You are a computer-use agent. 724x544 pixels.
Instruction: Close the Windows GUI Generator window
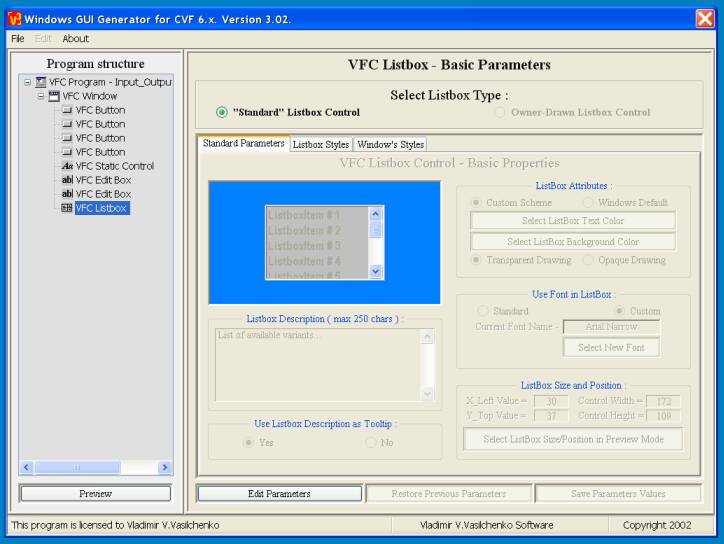[x=705, y=19]
